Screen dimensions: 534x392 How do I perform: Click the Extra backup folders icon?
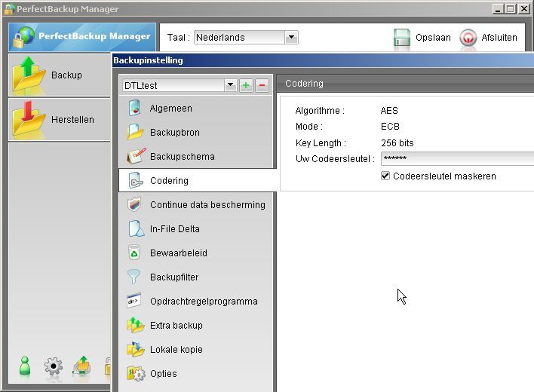point(136,325)
